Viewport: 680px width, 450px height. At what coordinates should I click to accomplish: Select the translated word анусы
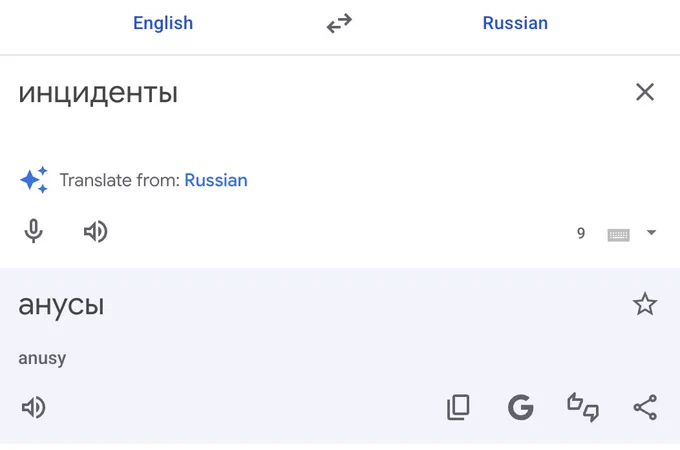coord(61,305)
